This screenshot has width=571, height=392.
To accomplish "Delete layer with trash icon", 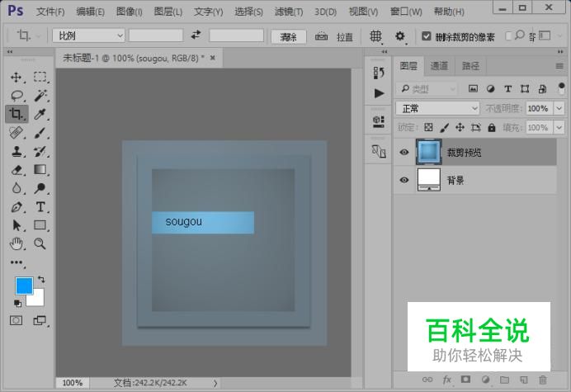I will click(543, 380).
